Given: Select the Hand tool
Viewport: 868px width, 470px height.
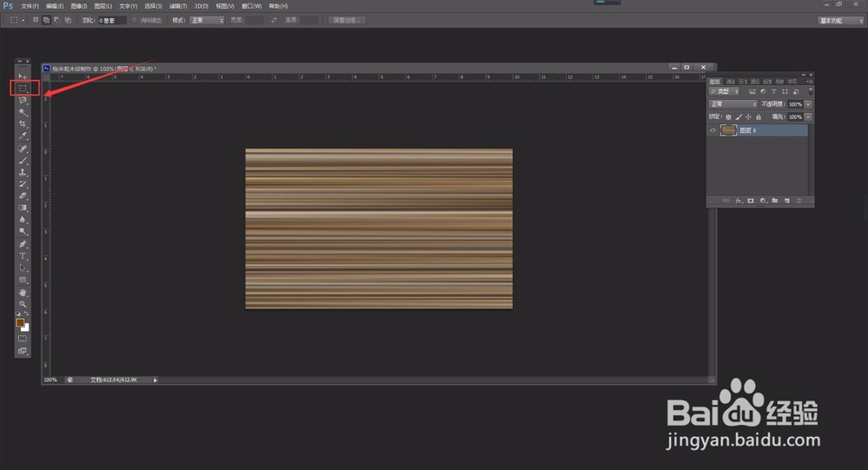Looking at the screenshot, I should [x=23, y=292].
